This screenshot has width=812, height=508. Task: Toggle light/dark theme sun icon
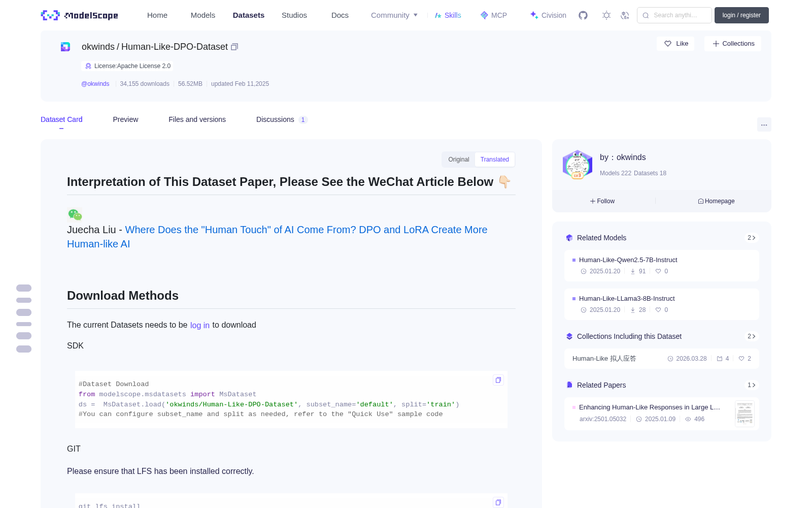click(606, 15)
